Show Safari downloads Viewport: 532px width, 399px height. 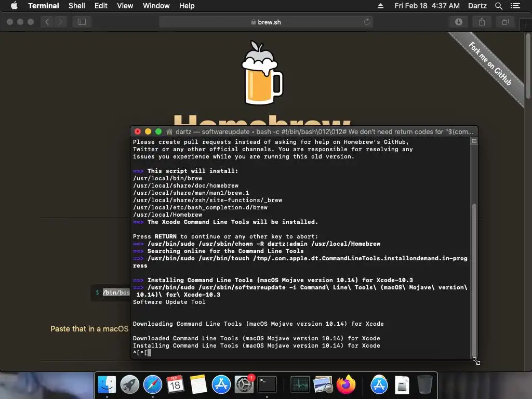458,22
